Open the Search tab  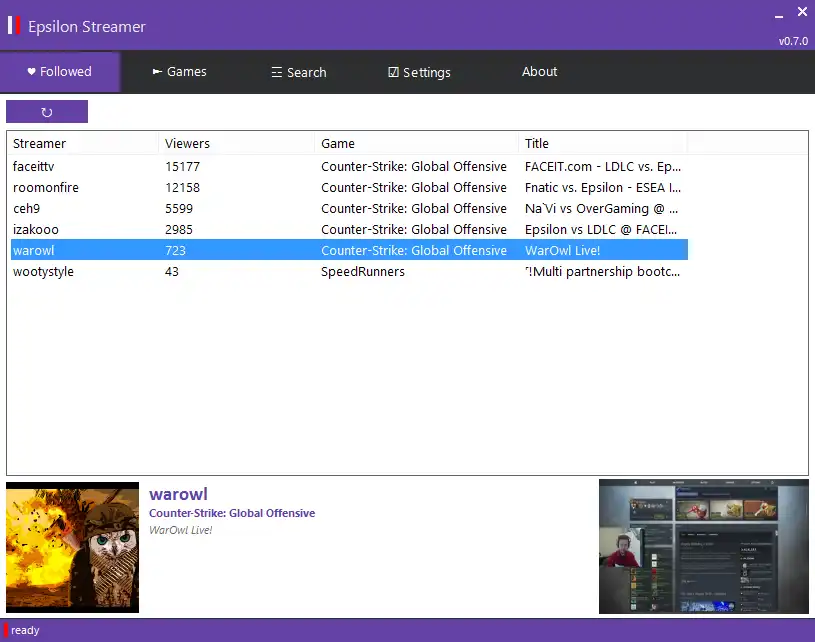(299, 72)
